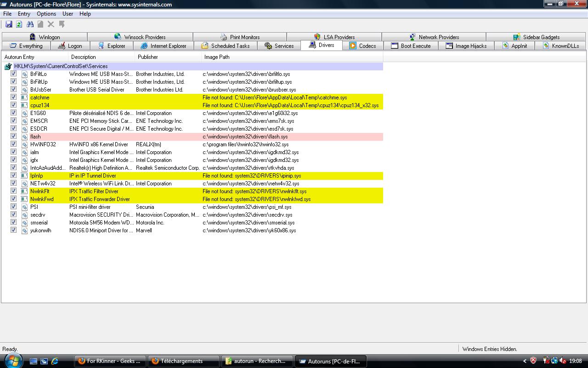The height and width of the screenshot is (368, 588).
Task: Open the Entry menu
Action: point(24,14)
